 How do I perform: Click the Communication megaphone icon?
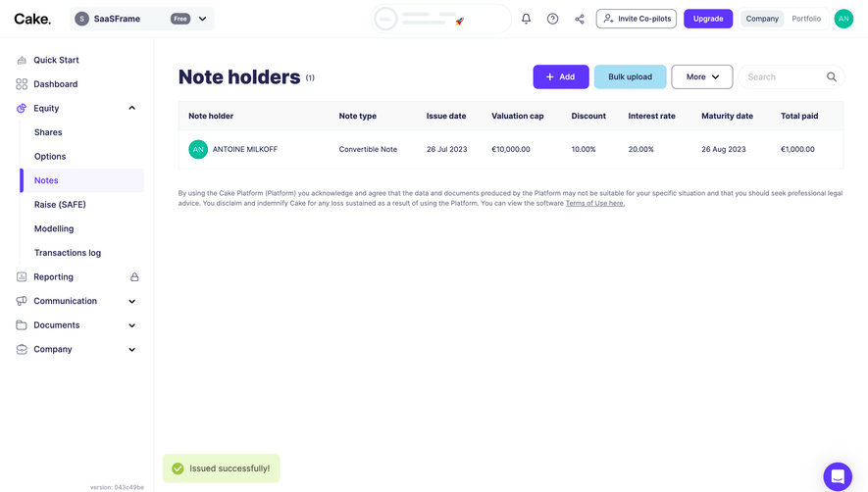(22, 301)
